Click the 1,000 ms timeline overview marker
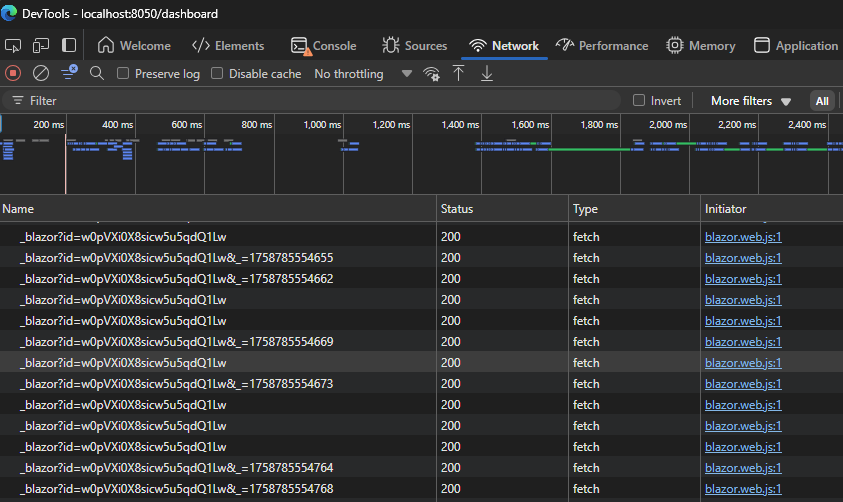 (322, 125)
